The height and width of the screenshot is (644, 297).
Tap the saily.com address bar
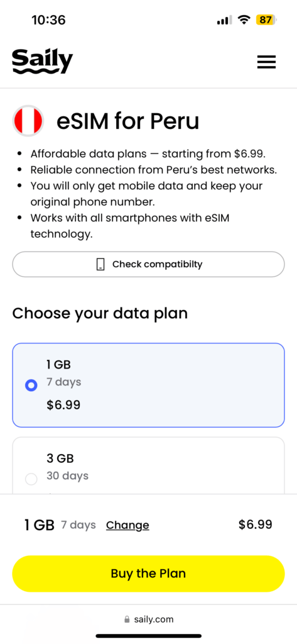coord(148,619)
